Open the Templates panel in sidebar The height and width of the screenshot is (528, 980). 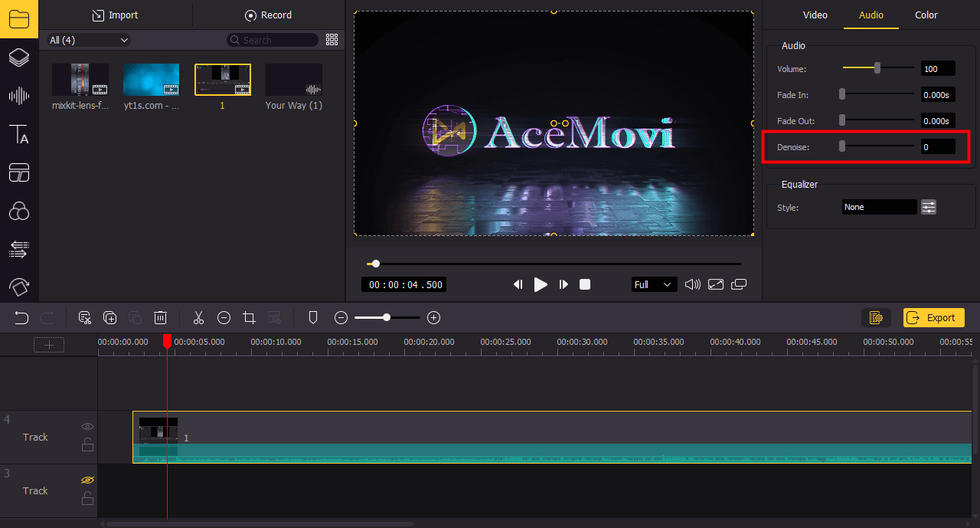(x=19, y=172)
